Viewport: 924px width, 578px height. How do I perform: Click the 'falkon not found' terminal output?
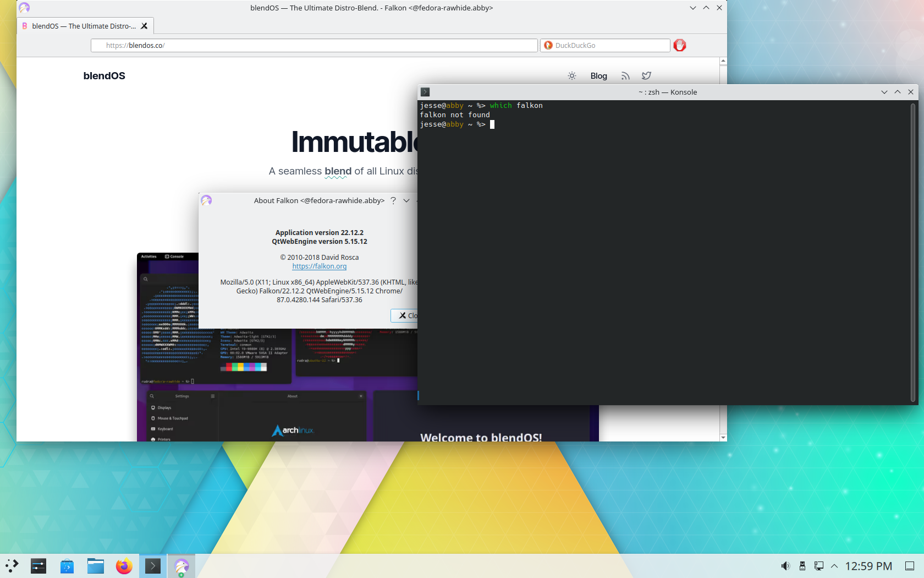455,115
